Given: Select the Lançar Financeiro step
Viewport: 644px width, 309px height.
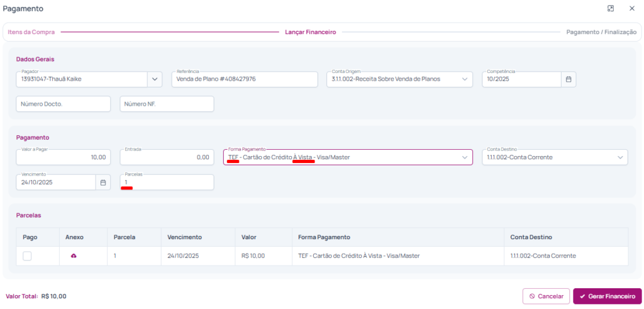Looking at the screenshot, I should 310,31.
